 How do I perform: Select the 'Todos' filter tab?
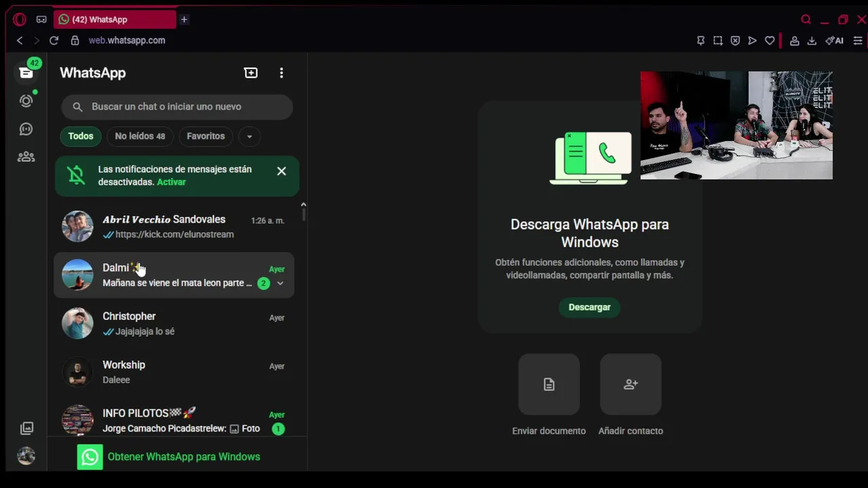click(x=81, y=136)
